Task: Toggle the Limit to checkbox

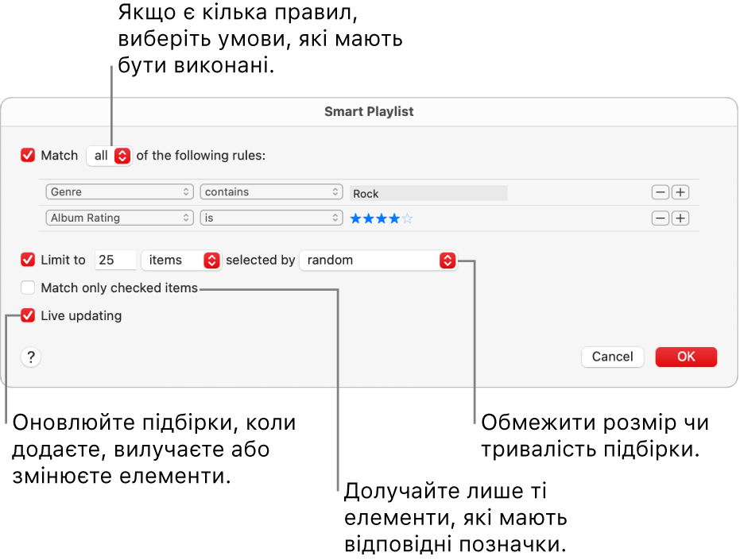Action: 28,260
